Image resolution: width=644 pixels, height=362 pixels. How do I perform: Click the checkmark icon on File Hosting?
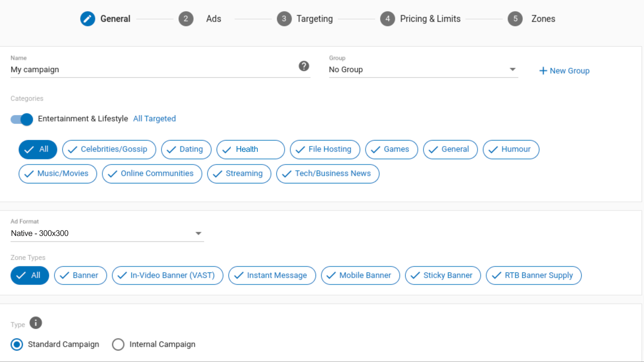[x=300, y=149]
